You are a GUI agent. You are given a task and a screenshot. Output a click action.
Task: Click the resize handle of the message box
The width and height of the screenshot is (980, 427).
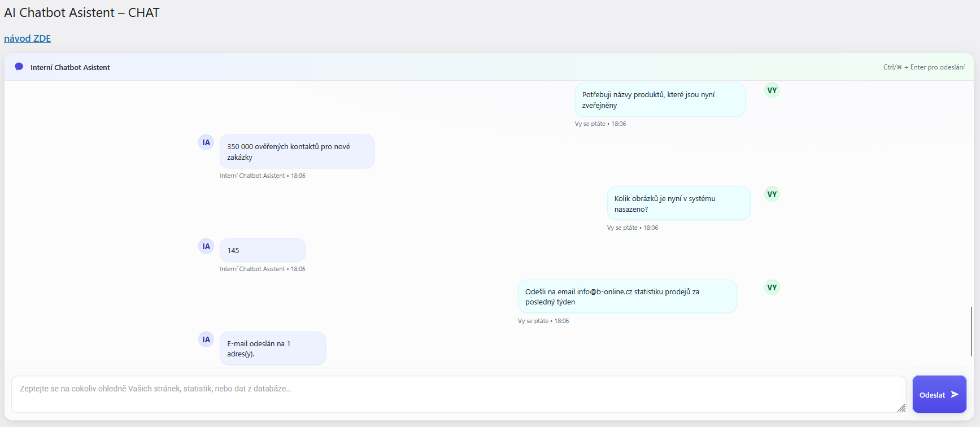(901, 408)
